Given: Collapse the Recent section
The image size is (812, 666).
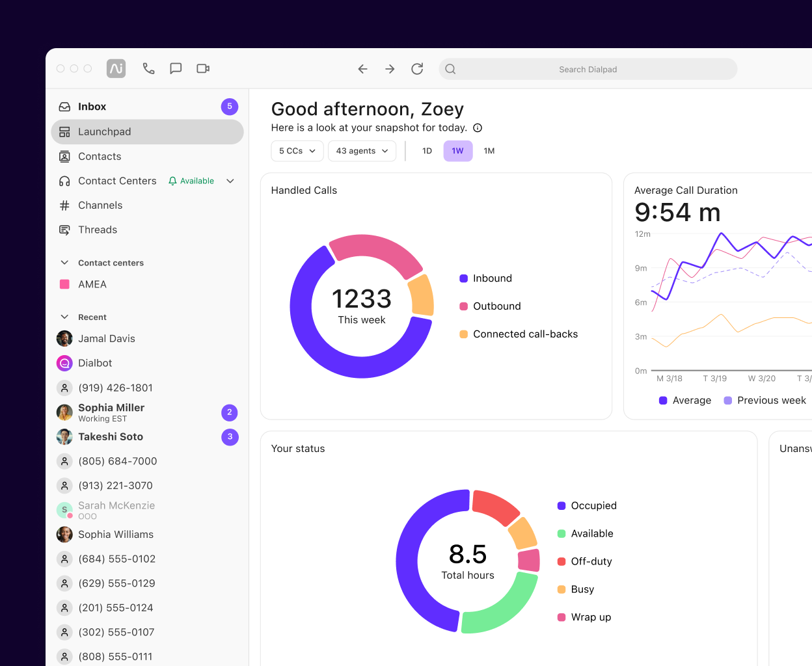Looking at the screenshot, I should tap(64, 317).
